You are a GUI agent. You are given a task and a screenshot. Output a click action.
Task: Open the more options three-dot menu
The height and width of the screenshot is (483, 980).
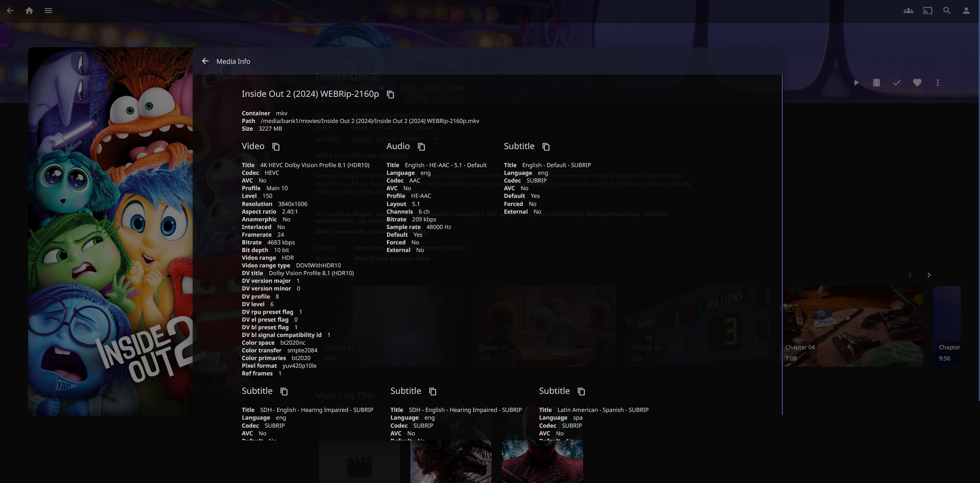[938, 83]
